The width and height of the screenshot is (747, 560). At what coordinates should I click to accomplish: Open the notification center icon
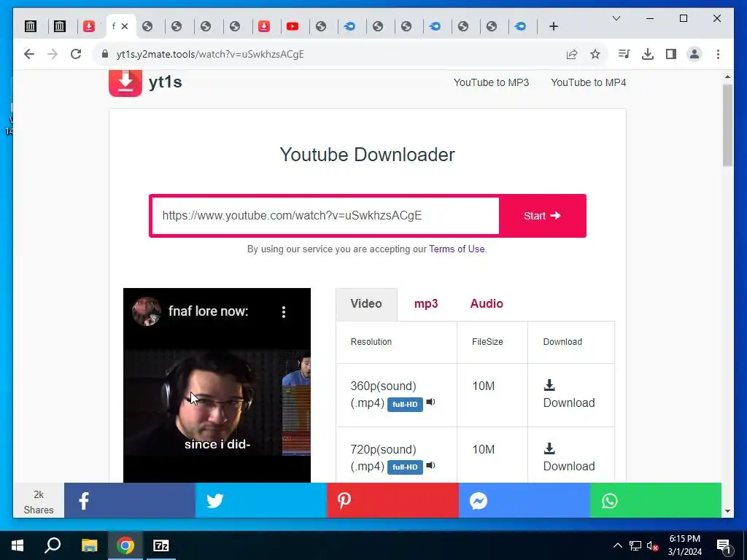pos(724,545)
